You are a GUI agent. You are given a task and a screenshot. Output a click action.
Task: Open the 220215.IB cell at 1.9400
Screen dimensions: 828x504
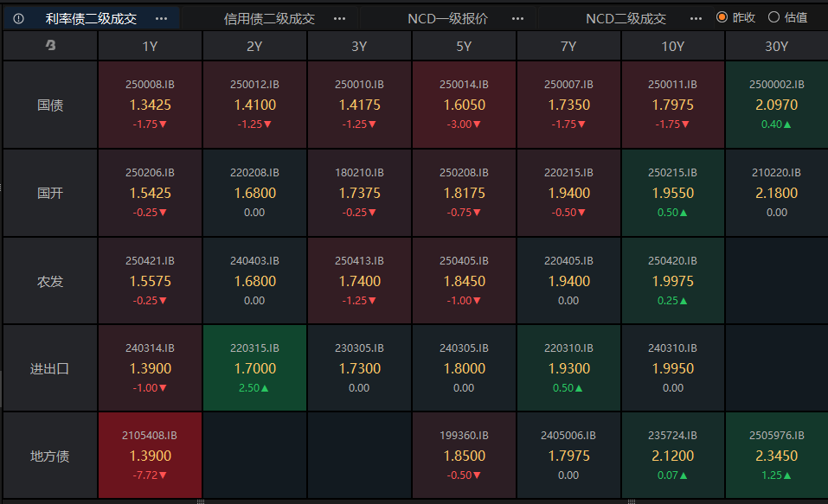568,193
